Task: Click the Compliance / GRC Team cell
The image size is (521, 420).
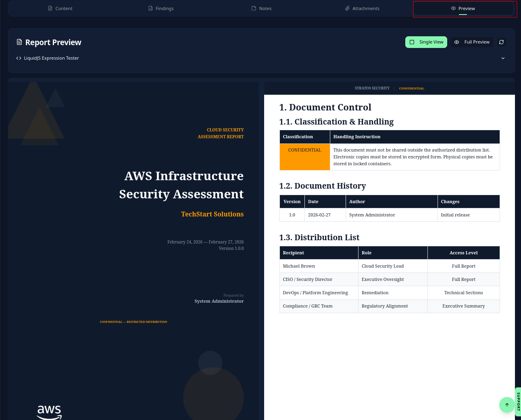Action: [x=319, y=306]
